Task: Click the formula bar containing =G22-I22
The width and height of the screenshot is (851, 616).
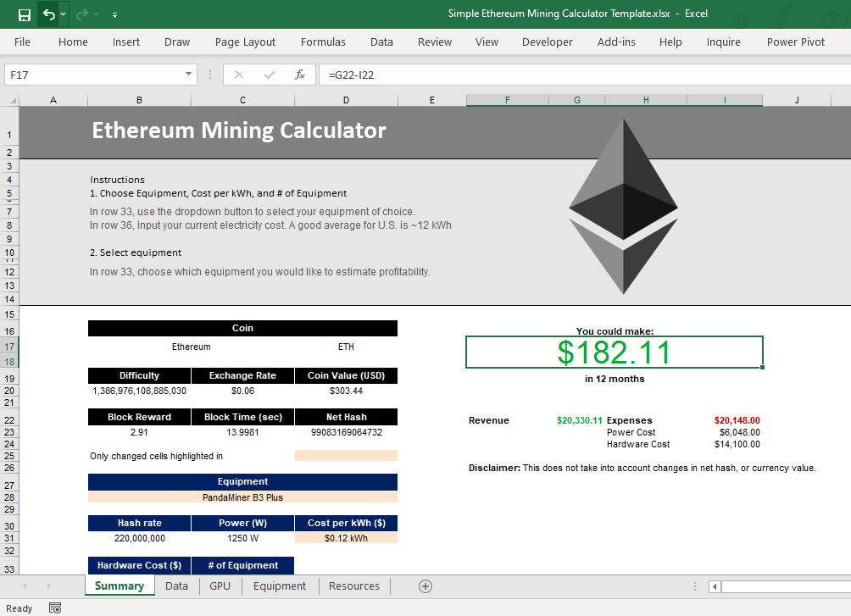Action: (585, 75)
